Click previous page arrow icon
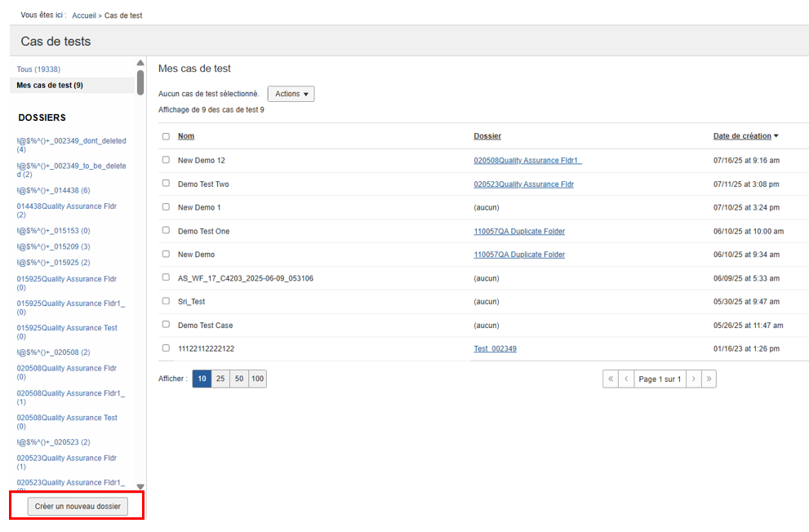809x532 pixels. click(626, 379)
